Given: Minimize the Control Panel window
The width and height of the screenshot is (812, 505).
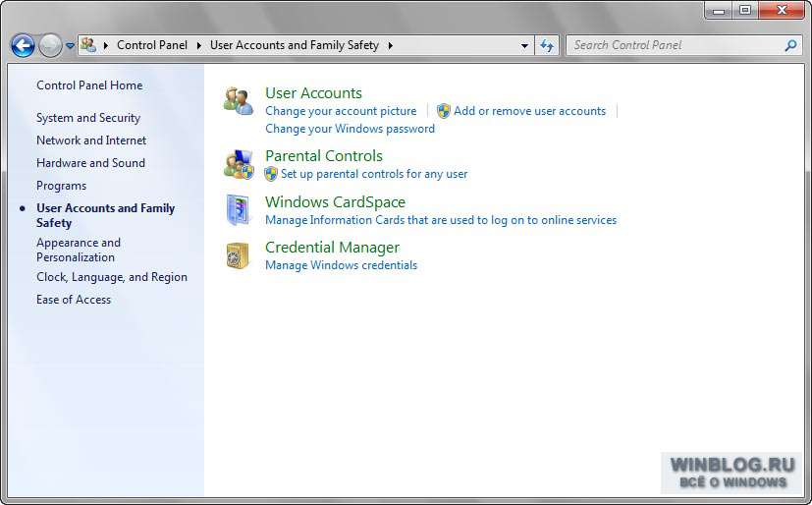Looking at the screenshot, I should tap(719, 11).
